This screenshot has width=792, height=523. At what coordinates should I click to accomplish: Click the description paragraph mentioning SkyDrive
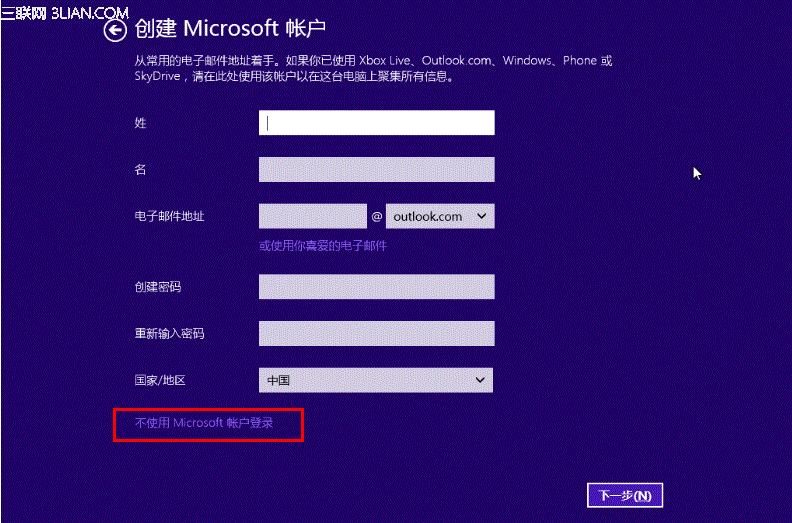point(373,68)
